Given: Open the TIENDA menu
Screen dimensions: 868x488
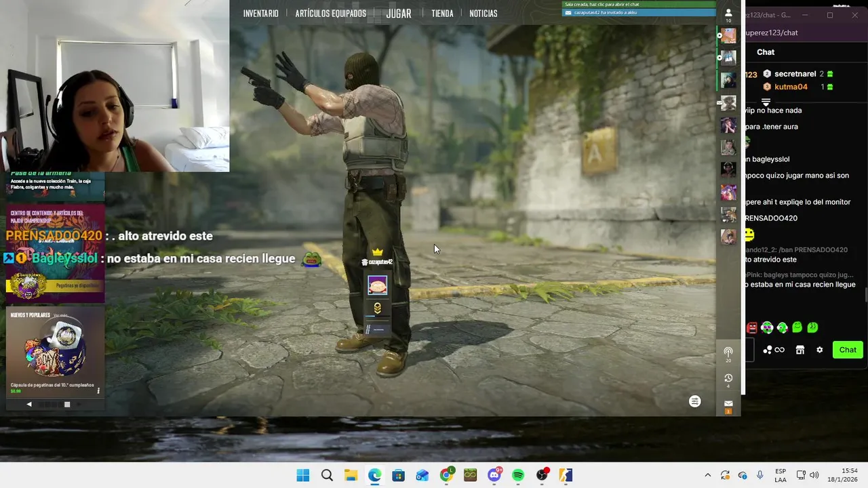Looking at the screenshot, I should point(442,14).
